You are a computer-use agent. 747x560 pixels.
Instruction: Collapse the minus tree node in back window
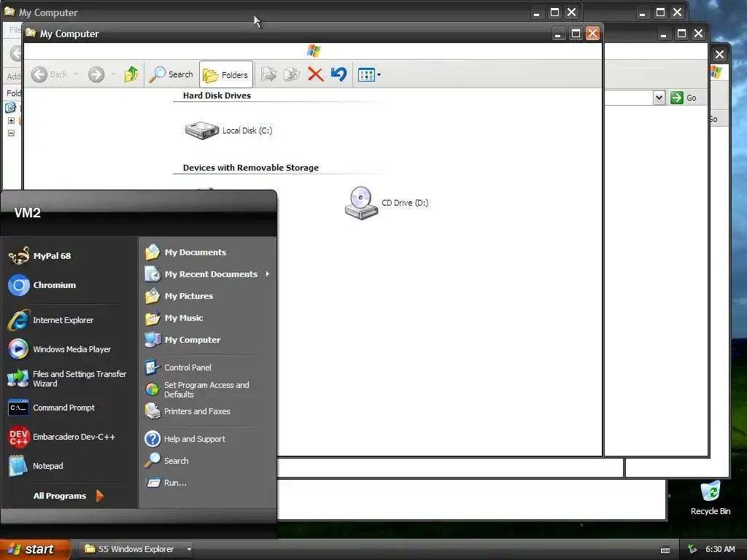pos(11,133)
